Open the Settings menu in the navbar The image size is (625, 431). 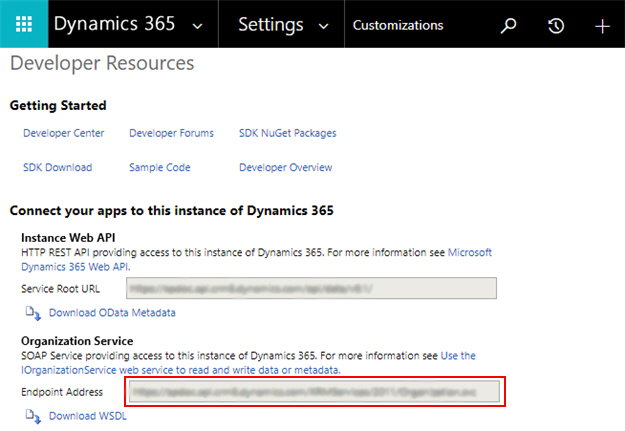(271, 25)
